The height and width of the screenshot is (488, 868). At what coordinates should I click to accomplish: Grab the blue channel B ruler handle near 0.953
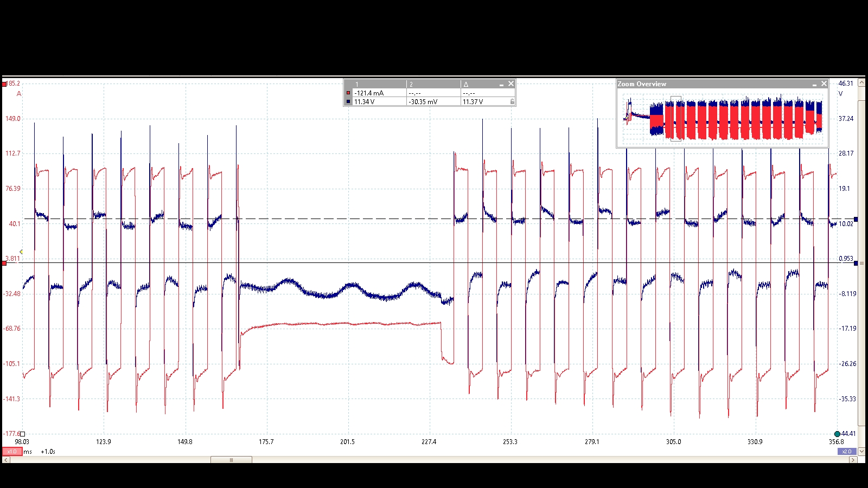tap(856, 263)
